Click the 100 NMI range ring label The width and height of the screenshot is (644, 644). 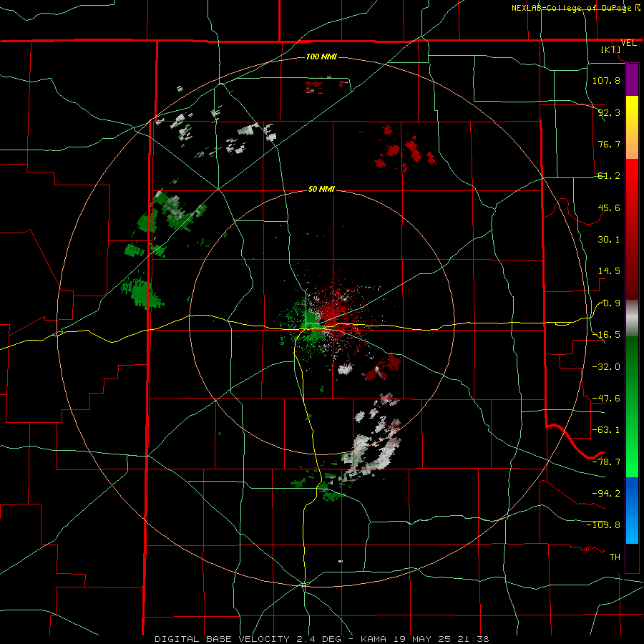click(321, 57)
